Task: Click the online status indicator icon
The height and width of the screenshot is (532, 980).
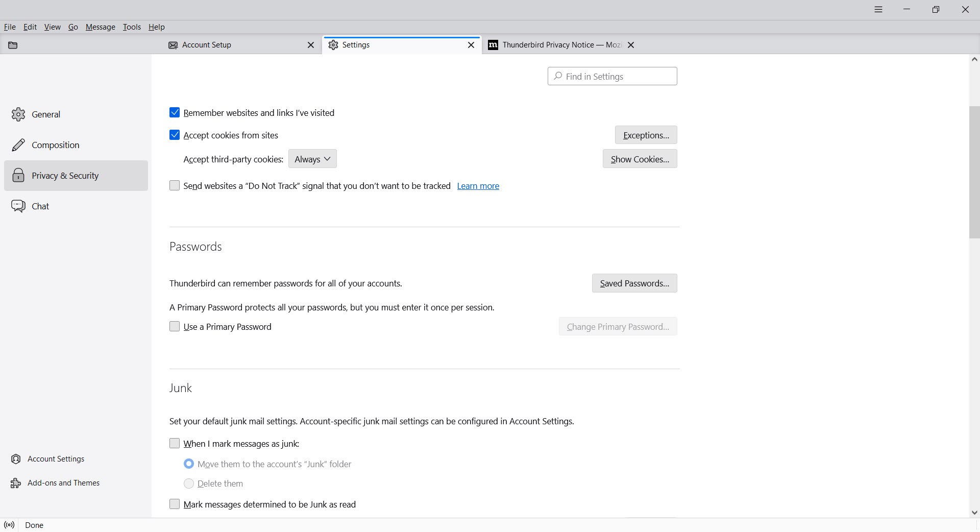Action: coord(9,525)
